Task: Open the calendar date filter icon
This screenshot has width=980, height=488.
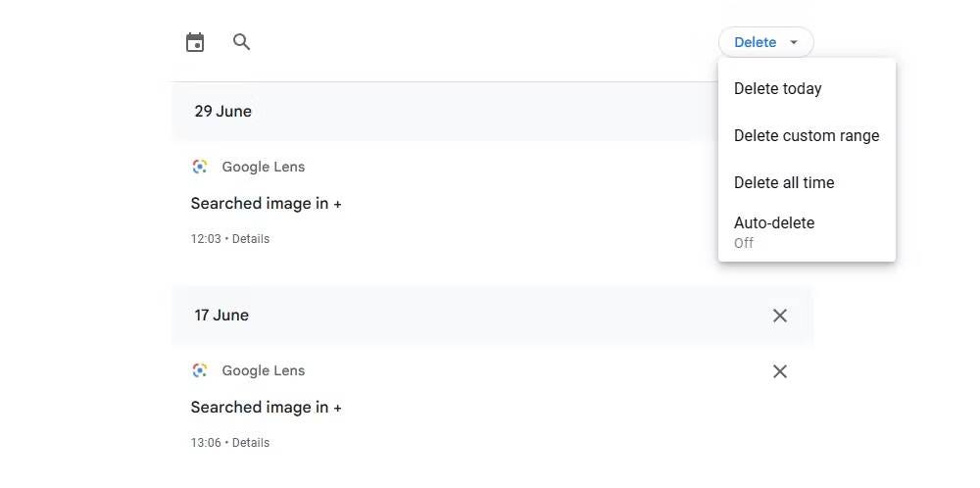Action: click(195, 42)
